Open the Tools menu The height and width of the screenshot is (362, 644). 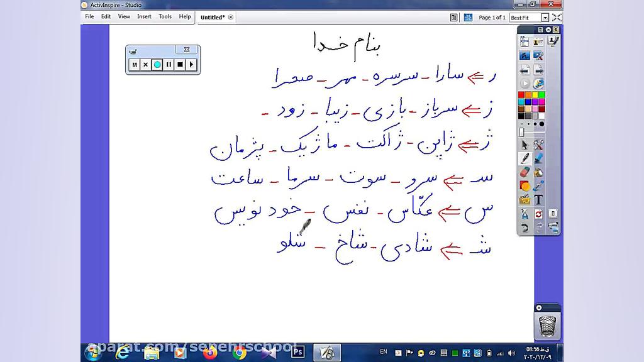point(165,17)
